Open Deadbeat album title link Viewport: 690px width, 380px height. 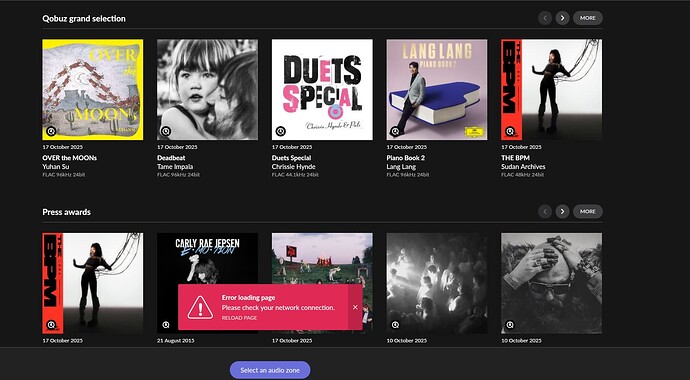(171, 158)
